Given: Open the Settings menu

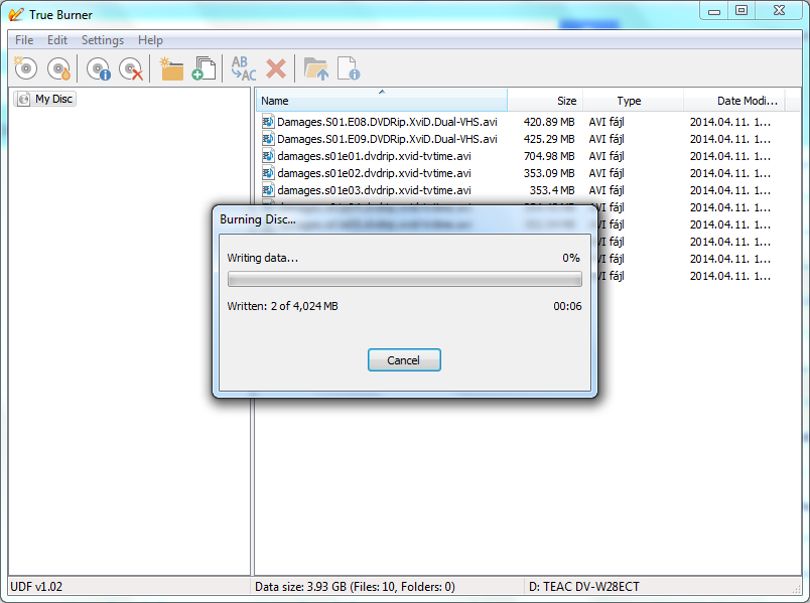Looking at the screenshot, I should pyautogui.click(x=102, y=40).
